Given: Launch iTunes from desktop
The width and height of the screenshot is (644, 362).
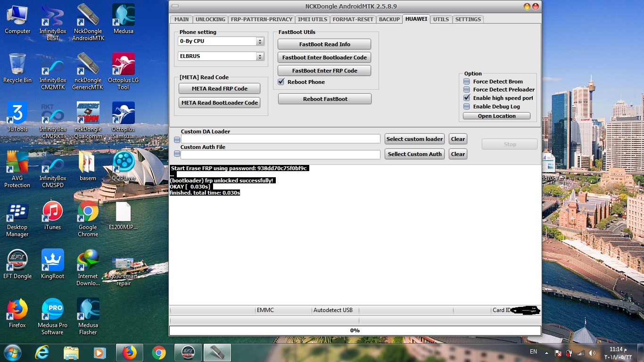Looking at the screenshot, I should (52, 215).
